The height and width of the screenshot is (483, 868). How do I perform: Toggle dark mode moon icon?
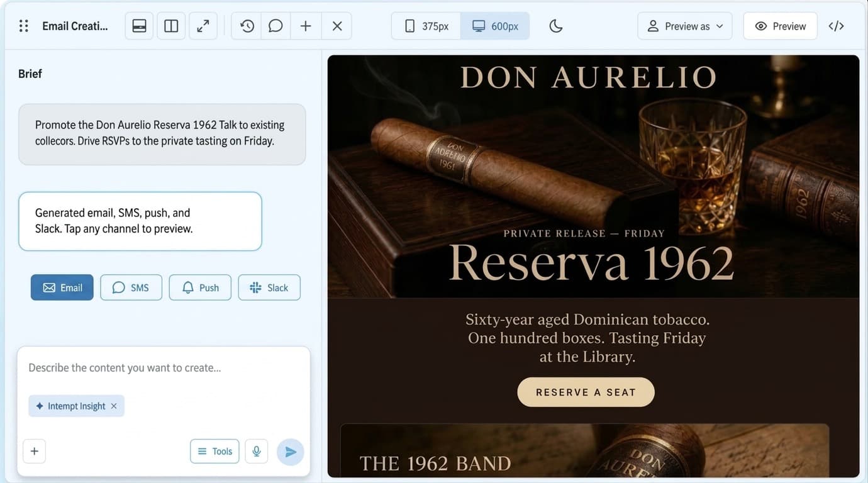click(555, 26)
